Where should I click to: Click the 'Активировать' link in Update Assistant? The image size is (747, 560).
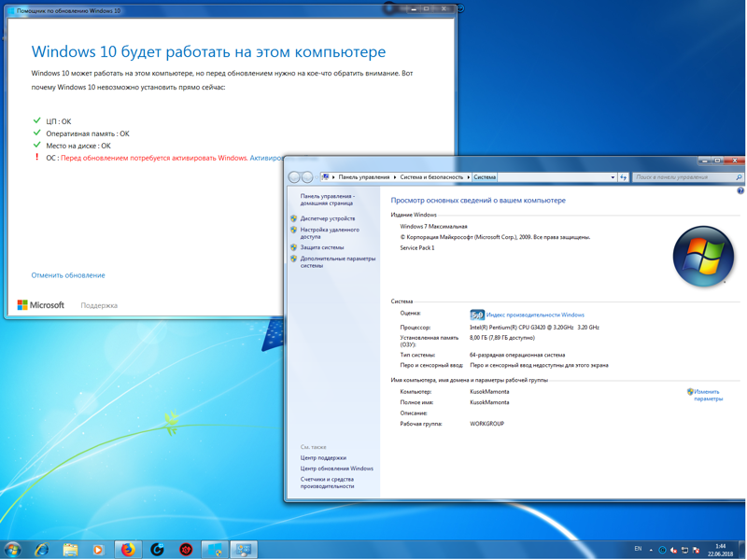click(266, 158)
